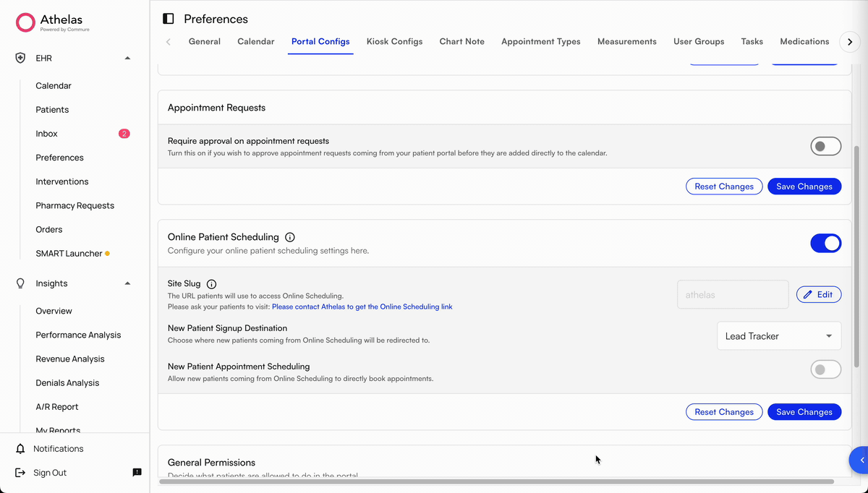Disable the Online Patient Scheduling switch

point(825,244)
